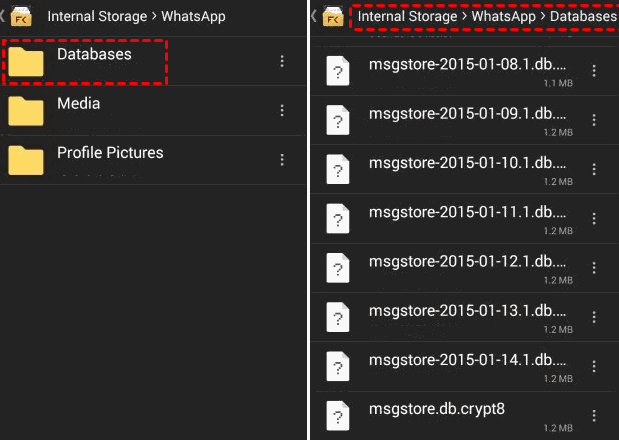Open overflow menu for Profile Pictures folder

[282, 159]
